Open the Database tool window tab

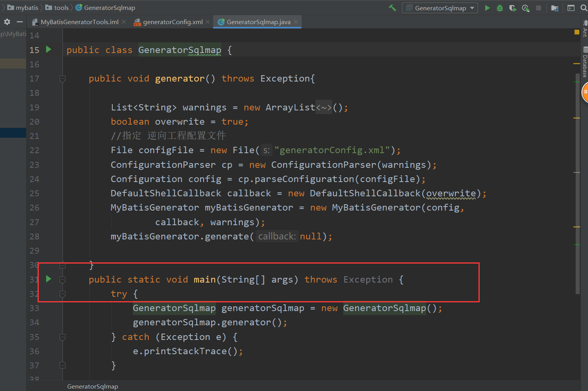point(585,62)
